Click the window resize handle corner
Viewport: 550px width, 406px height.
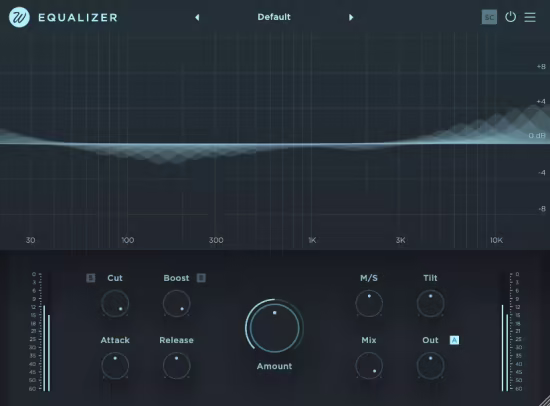coord(544,400)
